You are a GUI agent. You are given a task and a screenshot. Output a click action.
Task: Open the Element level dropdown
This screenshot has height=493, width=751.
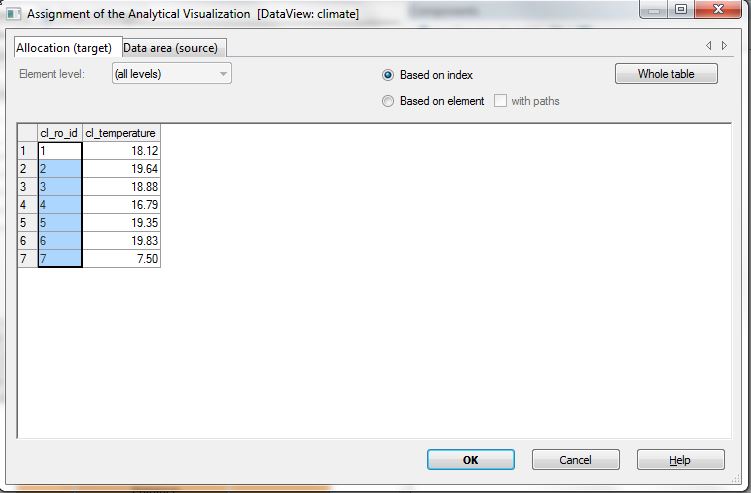click(171, 74)
